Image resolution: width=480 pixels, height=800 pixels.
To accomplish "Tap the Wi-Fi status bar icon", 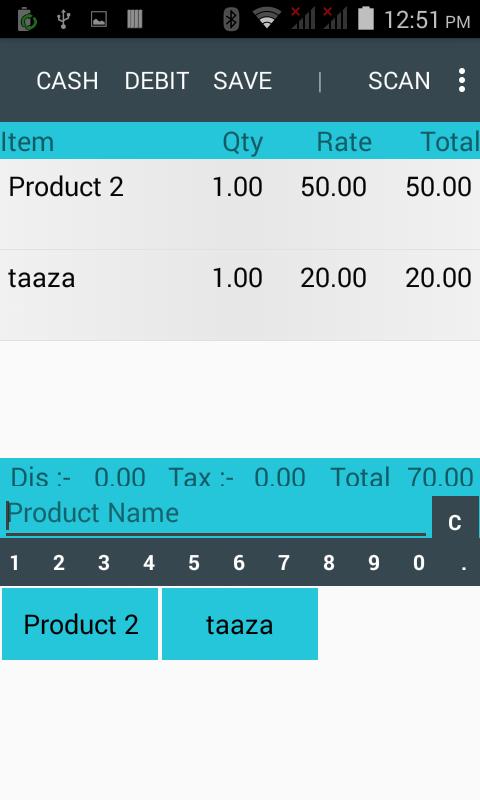I will pos(267,18).
